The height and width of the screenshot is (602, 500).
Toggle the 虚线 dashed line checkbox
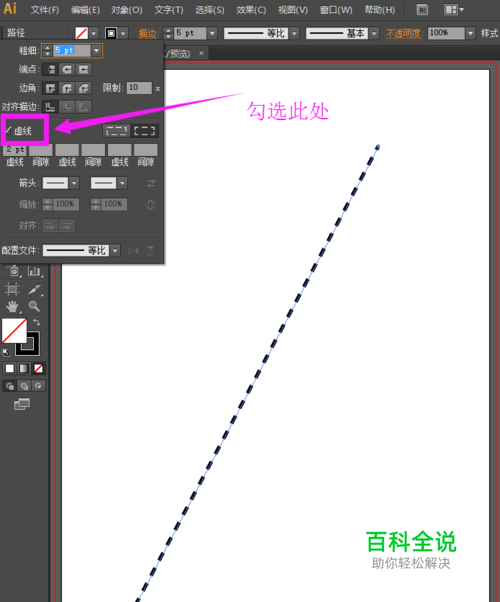point(8,131)
